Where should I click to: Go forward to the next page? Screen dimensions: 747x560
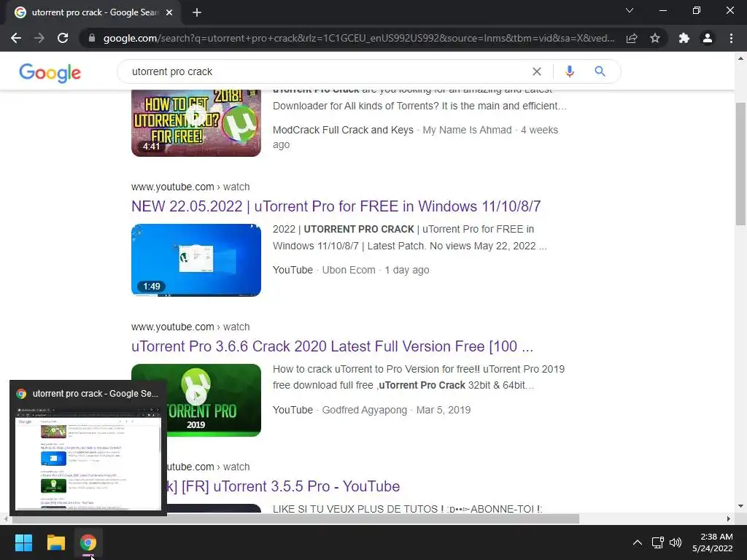39,38
